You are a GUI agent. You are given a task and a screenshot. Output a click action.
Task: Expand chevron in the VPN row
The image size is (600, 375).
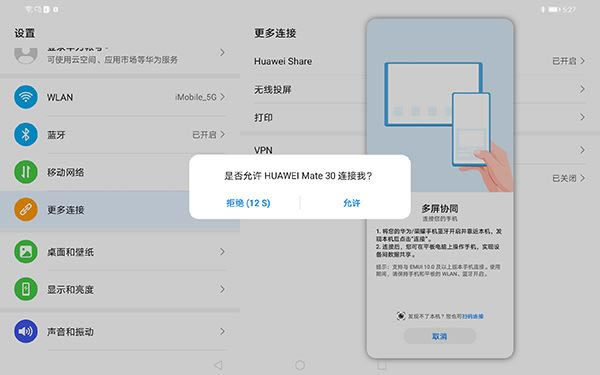coord(582,150)
